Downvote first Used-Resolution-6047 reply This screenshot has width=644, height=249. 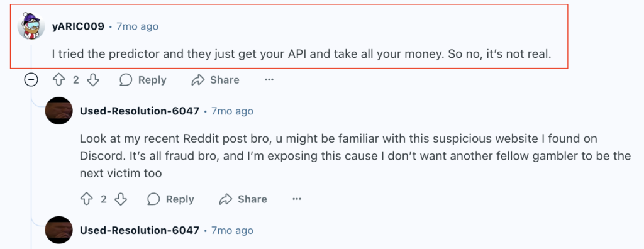(x=120, y=199)
